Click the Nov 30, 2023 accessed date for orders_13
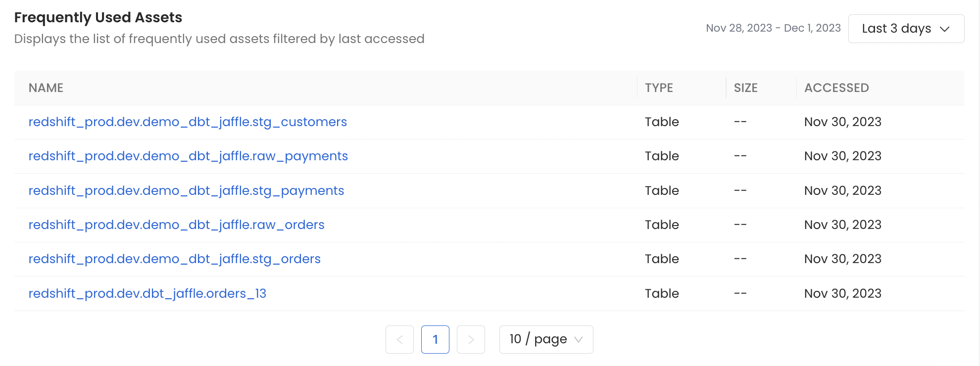 click(x=842, y=293)
